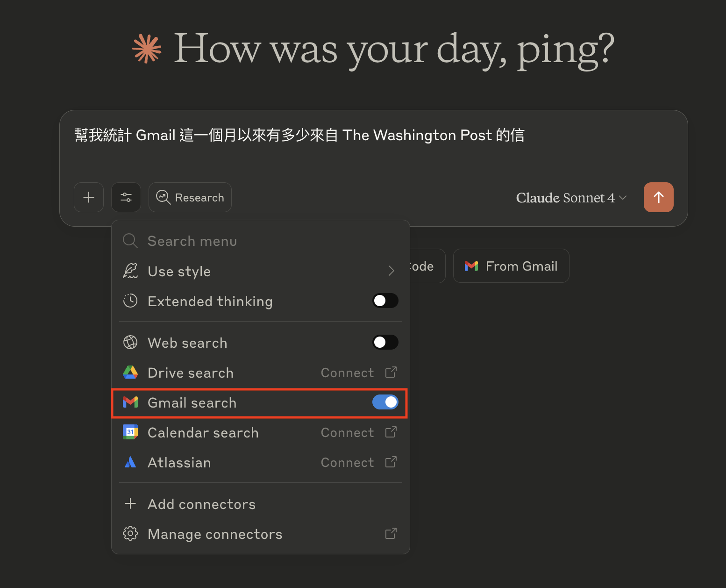Click the From Gmail suggestion chip
This screenshot has width=726, height=588.
(x=511, y=266)
